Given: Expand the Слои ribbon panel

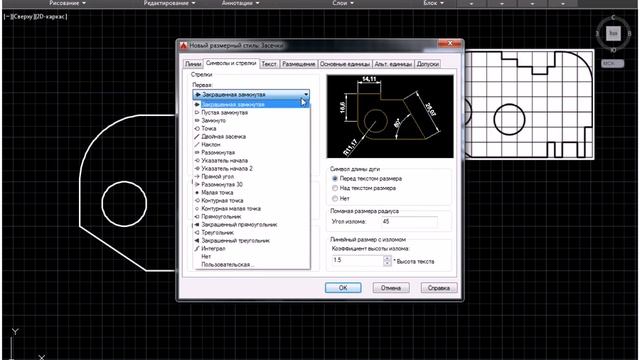Looking at the screenshot, I should pos(343,3).
